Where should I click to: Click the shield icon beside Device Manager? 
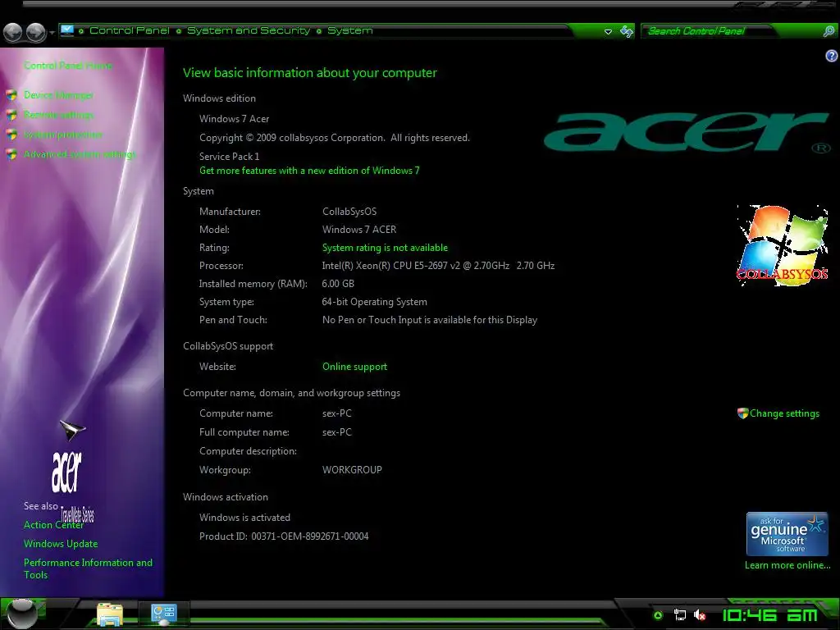(x=11, y=95)
